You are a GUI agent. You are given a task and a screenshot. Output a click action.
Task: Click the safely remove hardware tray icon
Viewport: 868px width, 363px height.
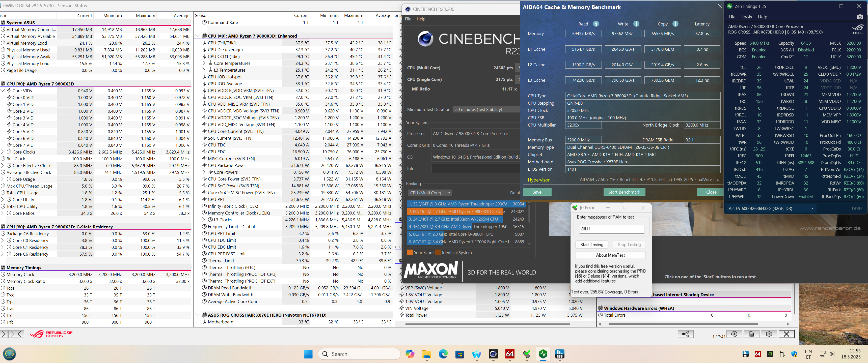[x=782, y=354]
